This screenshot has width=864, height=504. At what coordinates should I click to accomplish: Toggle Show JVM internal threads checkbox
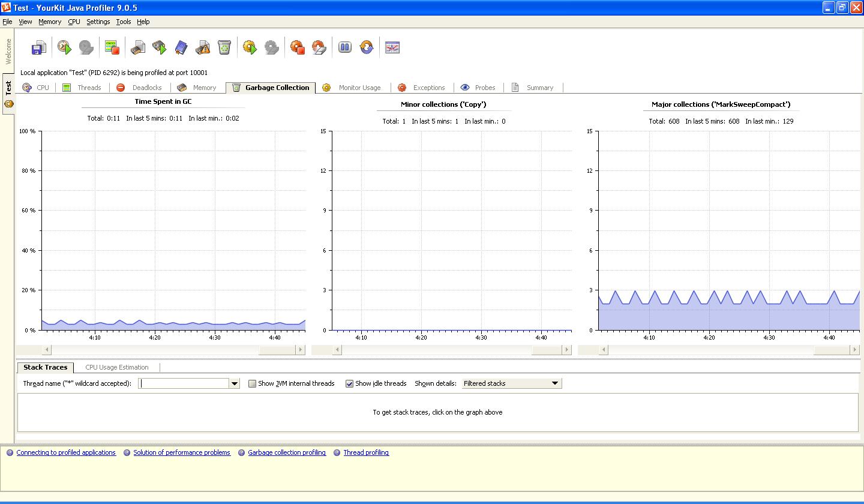(252, 383)
